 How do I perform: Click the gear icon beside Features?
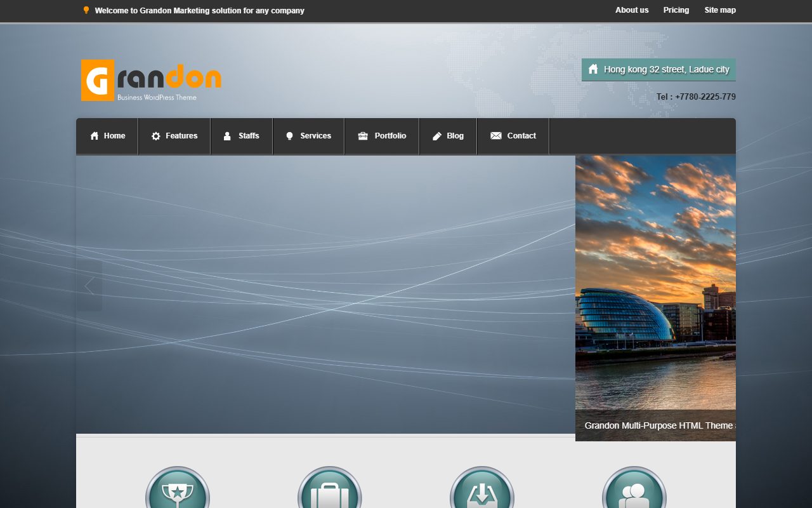(x=156, y=136)
